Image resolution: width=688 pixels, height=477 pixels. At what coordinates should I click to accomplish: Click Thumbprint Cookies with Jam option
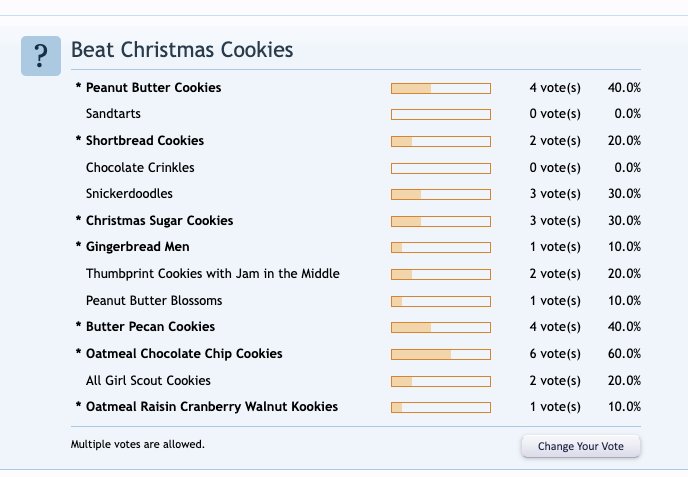coord(213,274)
